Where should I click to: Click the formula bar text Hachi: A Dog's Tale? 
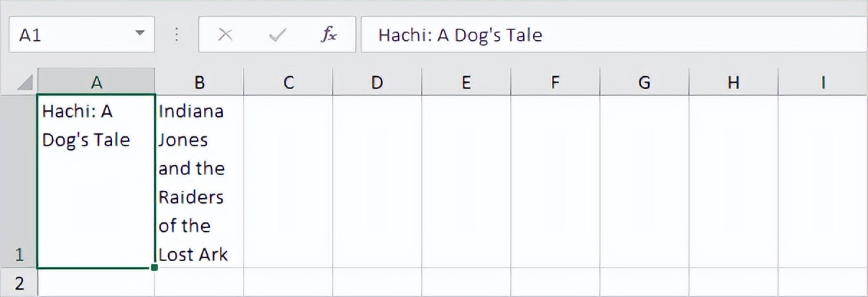pos(460,35)
